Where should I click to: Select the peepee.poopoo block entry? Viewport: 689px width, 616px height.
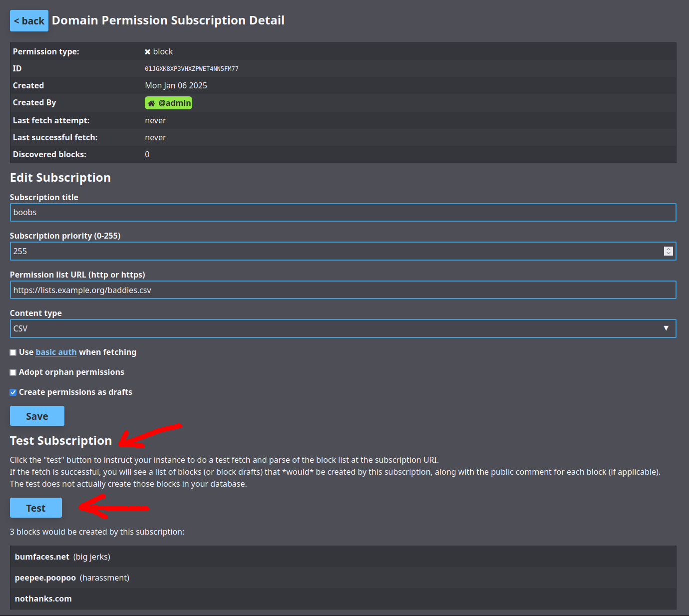[x=45, y=578]
